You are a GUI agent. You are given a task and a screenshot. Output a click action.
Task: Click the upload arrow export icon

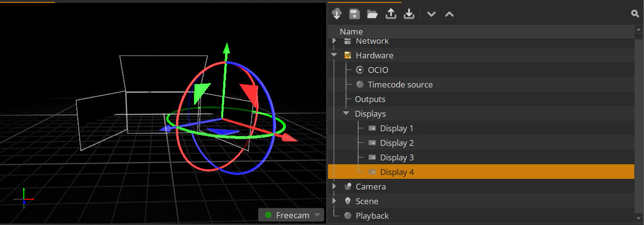391,14
